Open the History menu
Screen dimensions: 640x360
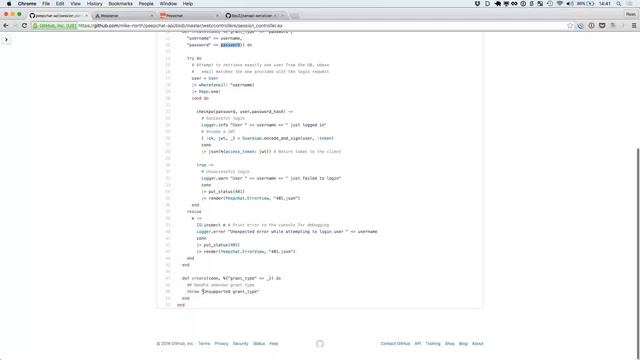(x=94, y=4)
